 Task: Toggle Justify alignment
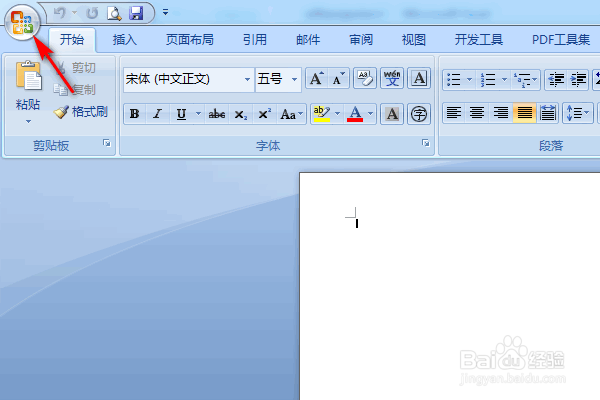coord(524,113)
